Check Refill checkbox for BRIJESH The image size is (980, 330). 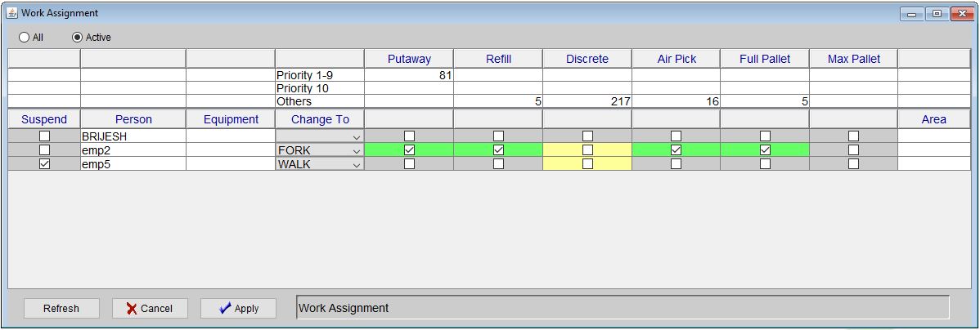click(499, 136)
